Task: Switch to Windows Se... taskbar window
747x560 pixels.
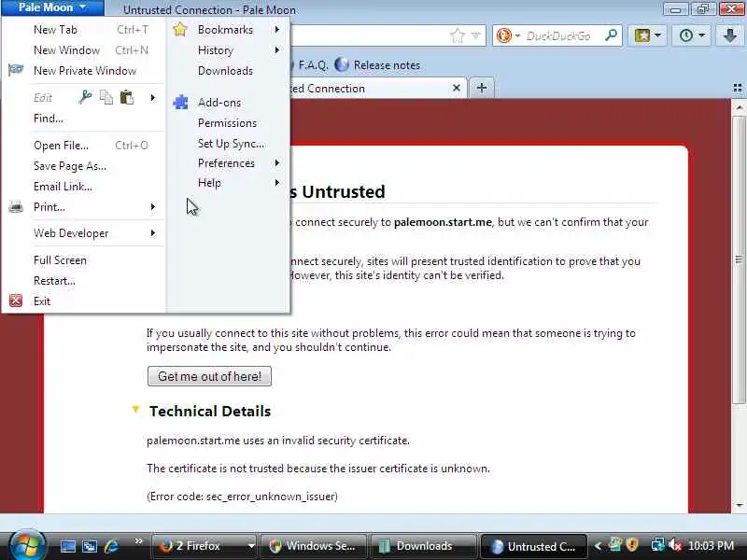Action: (x=315, y=546)
